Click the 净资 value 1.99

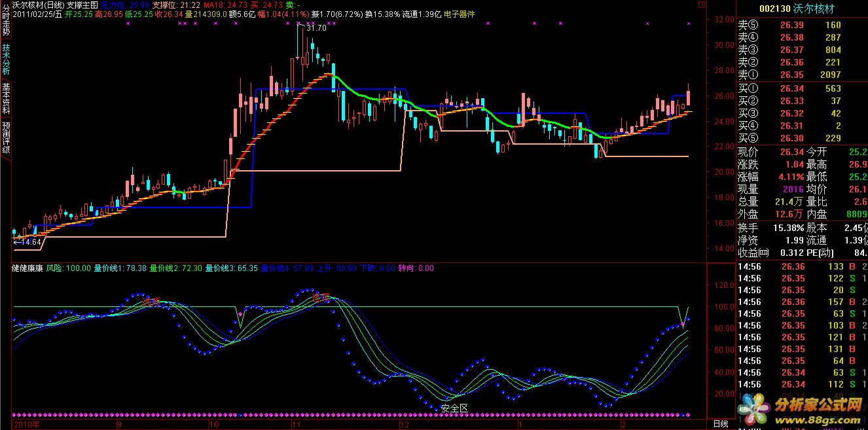(794, 240)
